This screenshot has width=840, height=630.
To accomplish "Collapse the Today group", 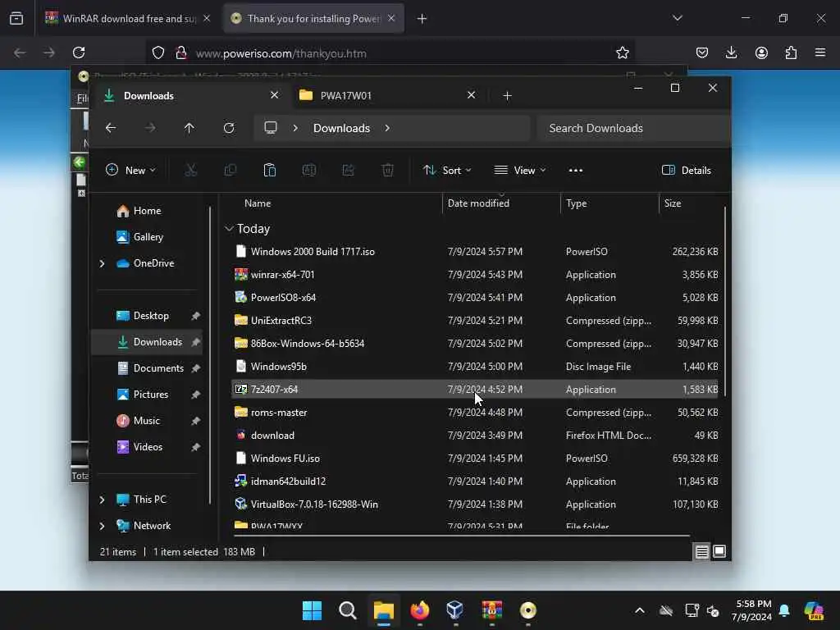I will [x=229, y=229].
